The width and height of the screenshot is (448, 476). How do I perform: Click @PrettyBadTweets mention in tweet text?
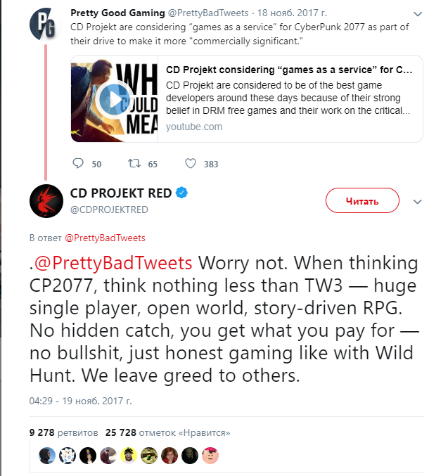(113, 264)
